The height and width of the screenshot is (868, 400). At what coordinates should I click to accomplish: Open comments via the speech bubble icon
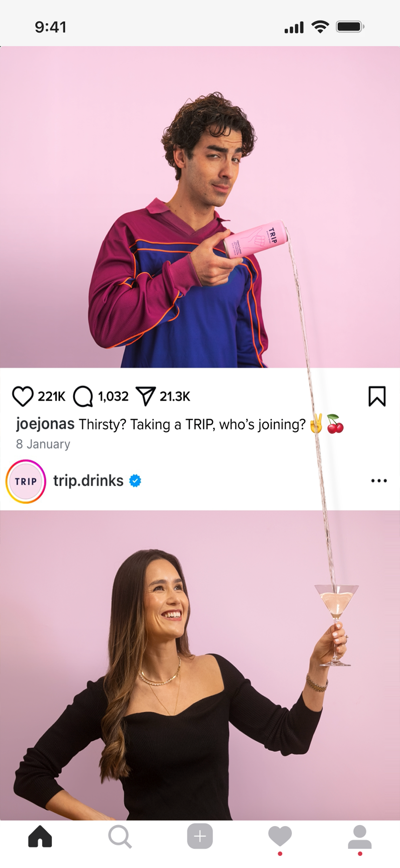pyautogui.click(x=83, y=396)
